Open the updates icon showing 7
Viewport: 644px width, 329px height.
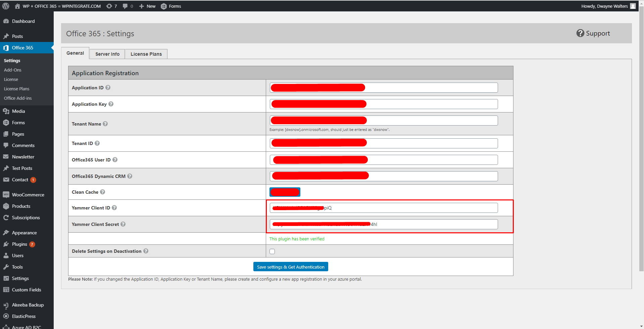tap(111, 6)
